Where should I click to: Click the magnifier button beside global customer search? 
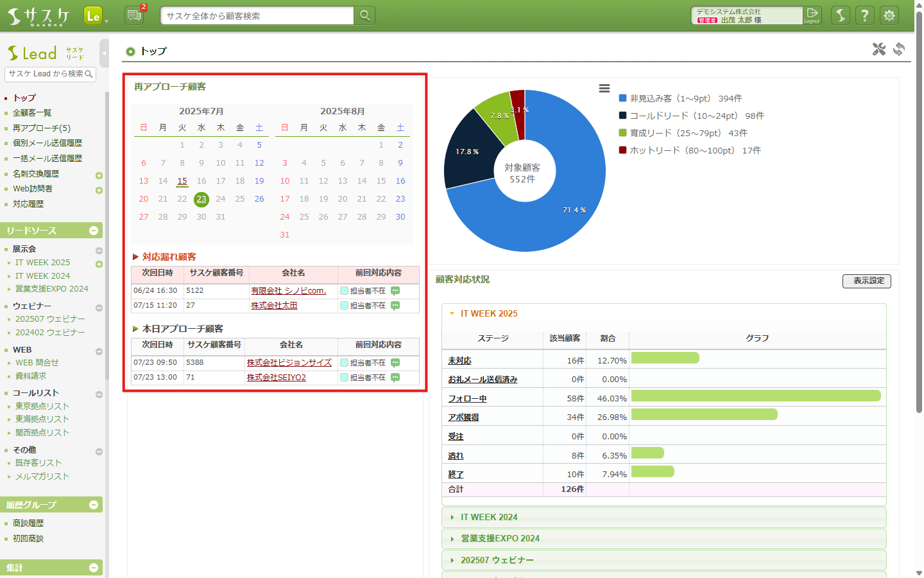(x=364, y=15)
